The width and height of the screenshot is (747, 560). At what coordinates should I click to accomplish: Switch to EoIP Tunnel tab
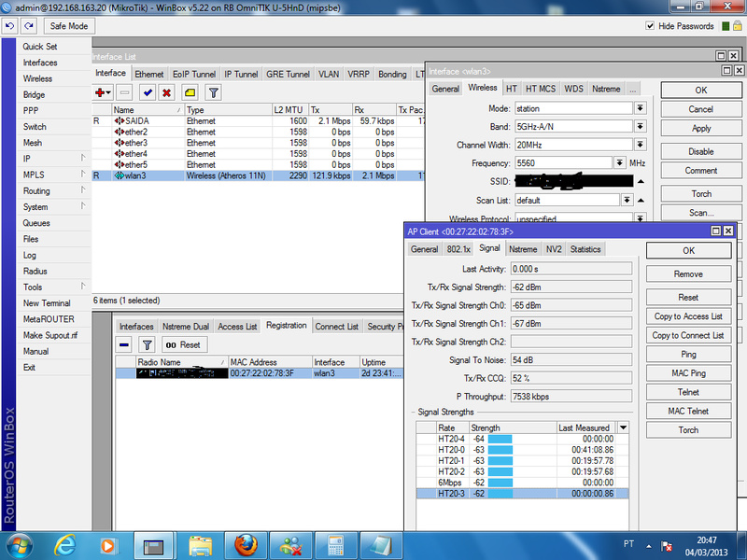194,75
